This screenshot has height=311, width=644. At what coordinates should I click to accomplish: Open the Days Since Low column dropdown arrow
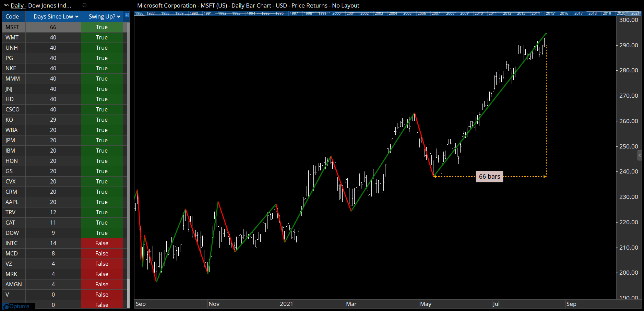click(x=77, y=16)
